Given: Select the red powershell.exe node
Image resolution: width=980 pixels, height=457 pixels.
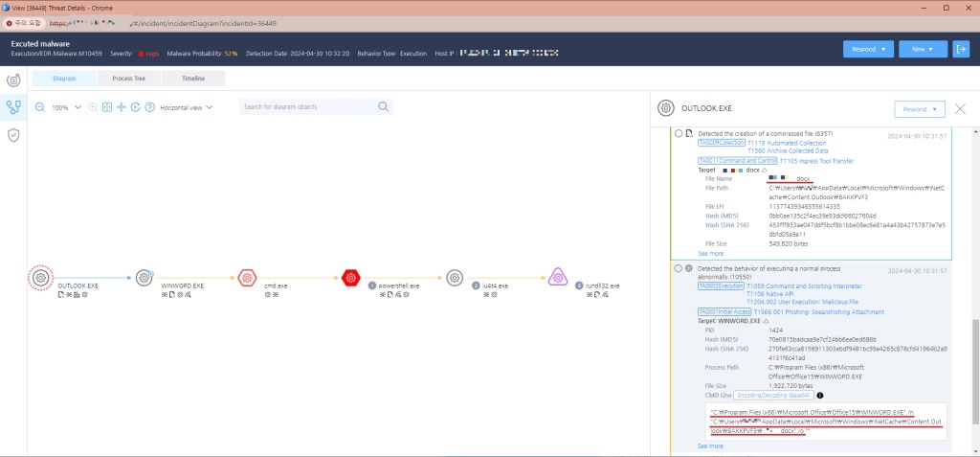Looking at the screenshot, I should (351, 277).
